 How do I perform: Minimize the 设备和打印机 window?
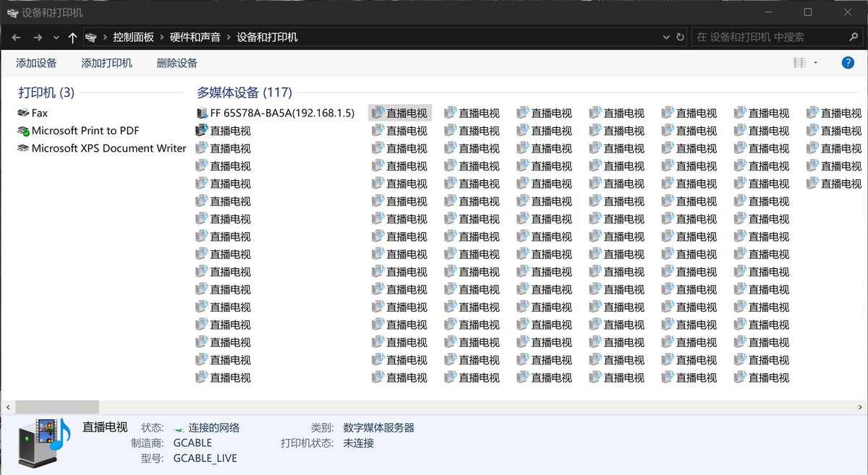[x=768, y=12]
